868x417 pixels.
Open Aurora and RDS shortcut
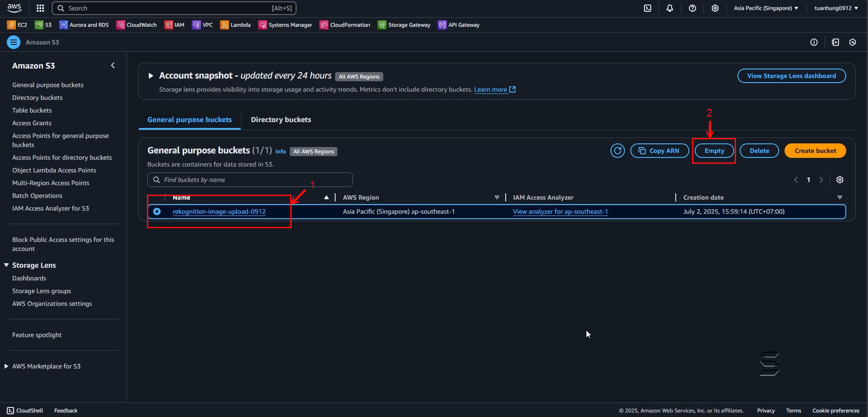click(x=84, y=25)
